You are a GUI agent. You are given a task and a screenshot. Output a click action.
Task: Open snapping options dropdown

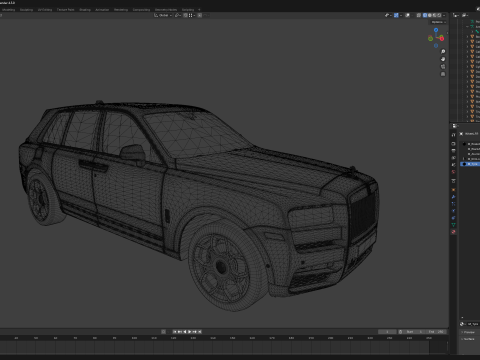click(x=193, y=15)
